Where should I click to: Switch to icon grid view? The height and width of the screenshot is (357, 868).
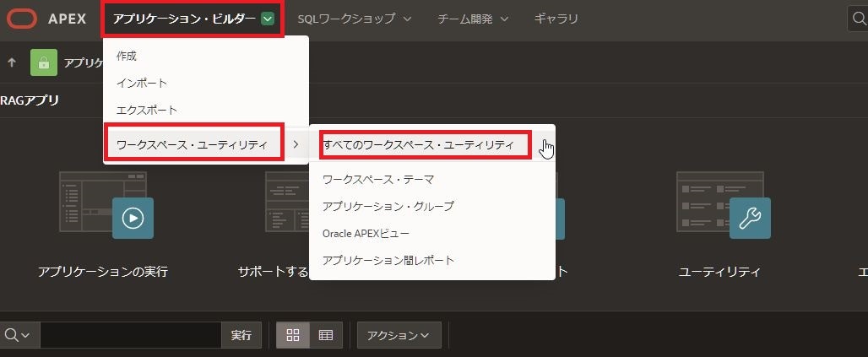click(293, 335)
